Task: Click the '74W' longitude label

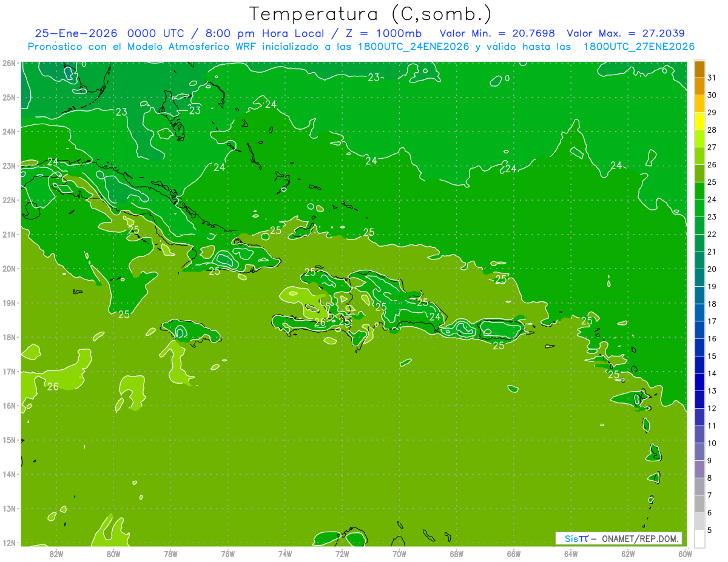Action: [x=285, y=554]
